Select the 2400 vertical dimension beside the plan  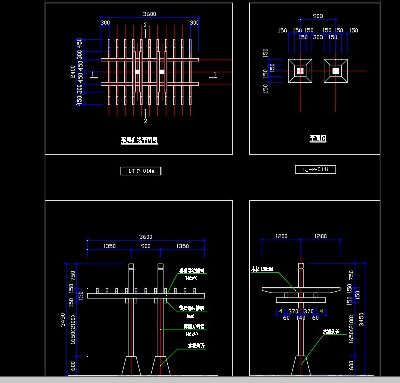(x=73, y=72)
